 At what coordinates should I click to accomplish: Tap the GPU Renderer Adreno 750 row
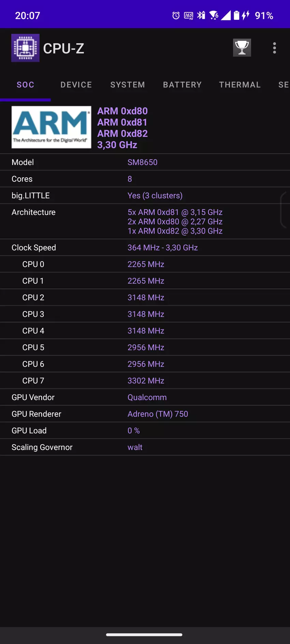click(145, 414)
